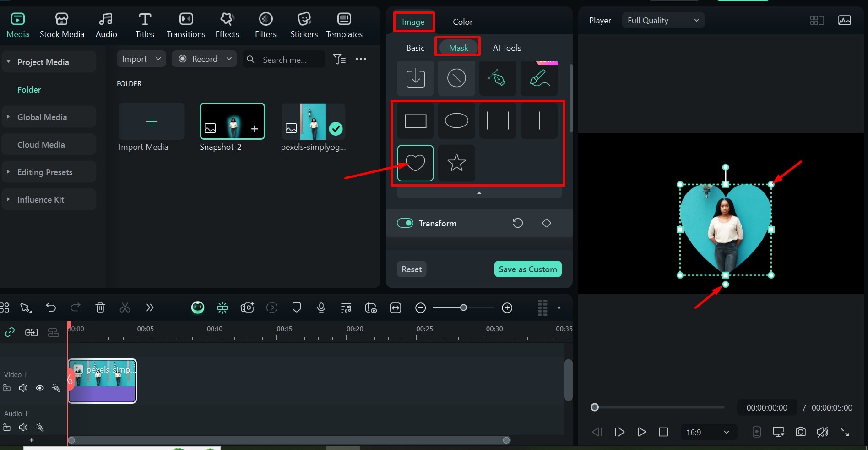Select the star mask shape

pyautogui.click(x=456, y=163)
